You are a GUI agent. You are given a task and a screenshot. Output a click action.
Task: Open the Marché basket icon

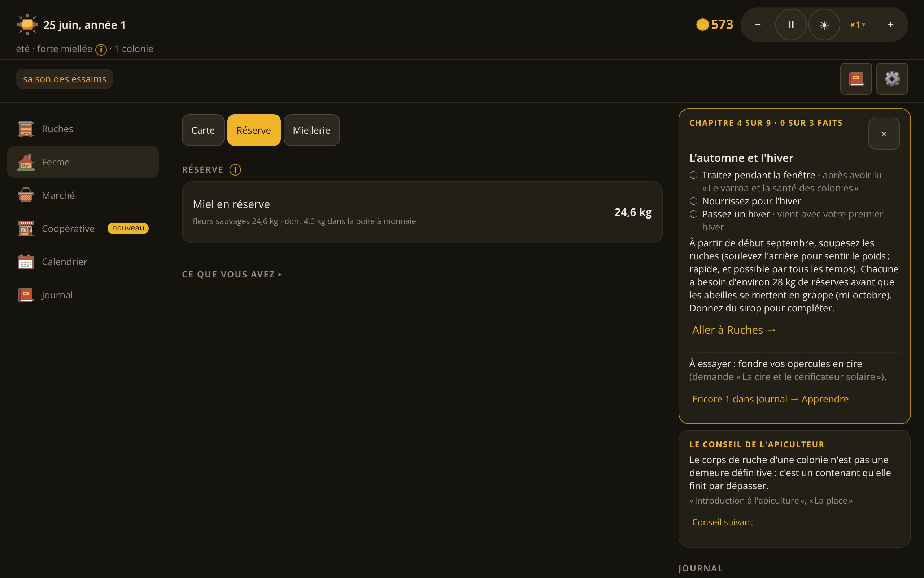click(x=26, y=195)
